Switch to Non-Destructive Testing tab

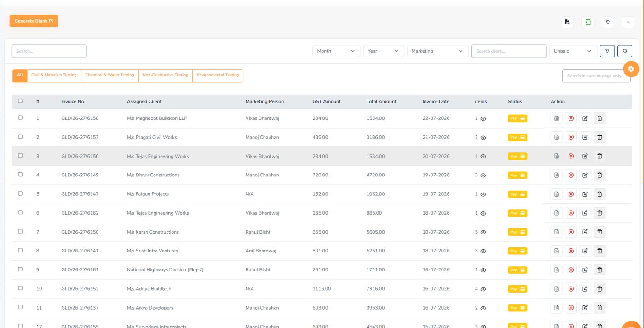pos(166,75)
